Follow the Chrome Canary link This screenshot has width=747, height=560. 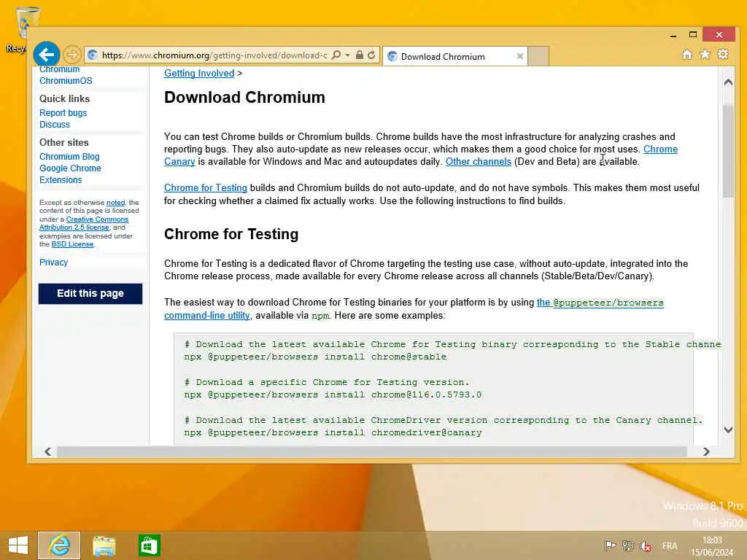660,149
